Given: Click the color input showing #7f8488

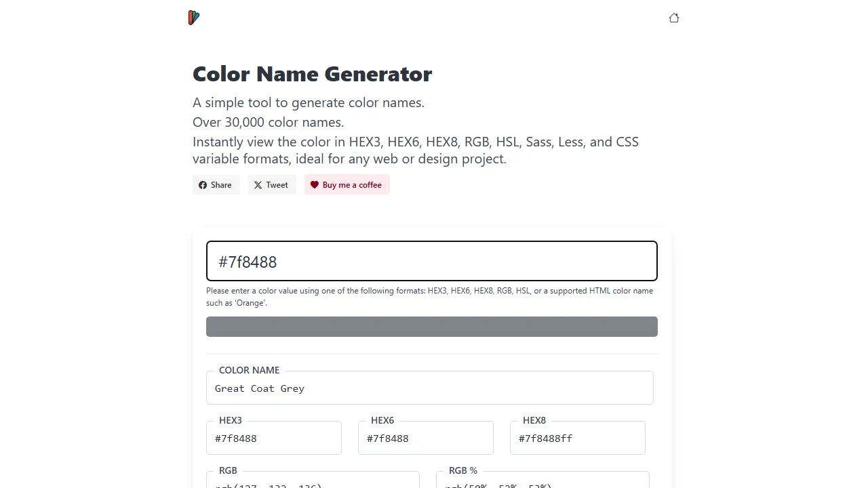Looking at the screenshot, I should point(431,261).
